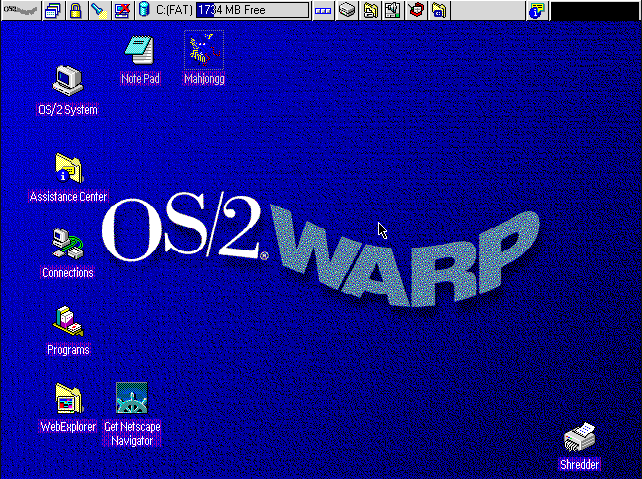
Task: Click the padlock Lockup icon
Action: pyautogui.click(x=76, y=10)
